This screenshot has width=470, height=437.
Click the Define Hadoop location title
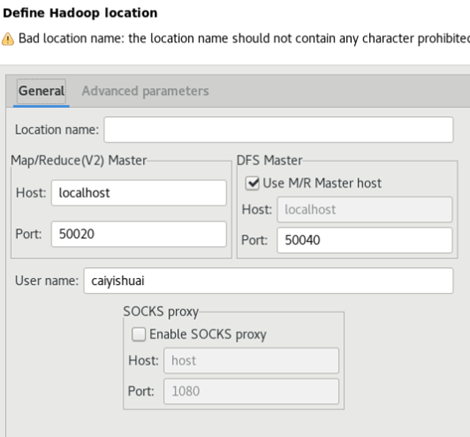pyautogui.click(x=80, y=13)
